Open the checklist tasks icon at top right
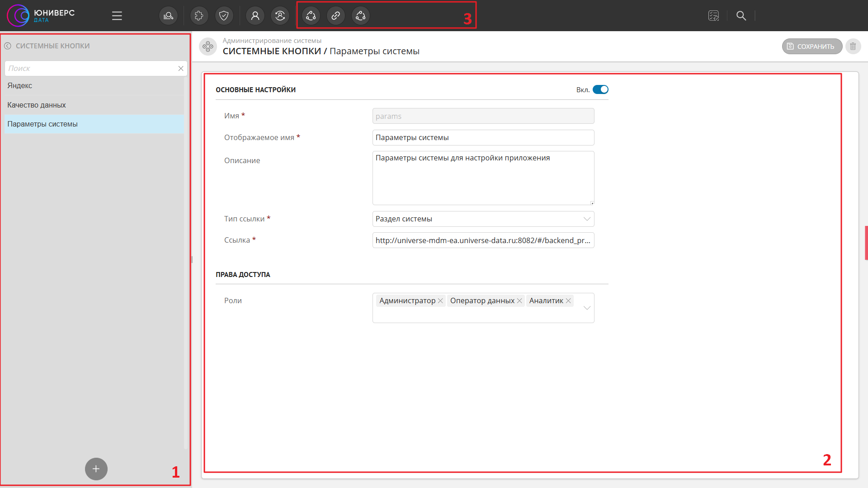The image size is (868, 488). tap(713, 16)
